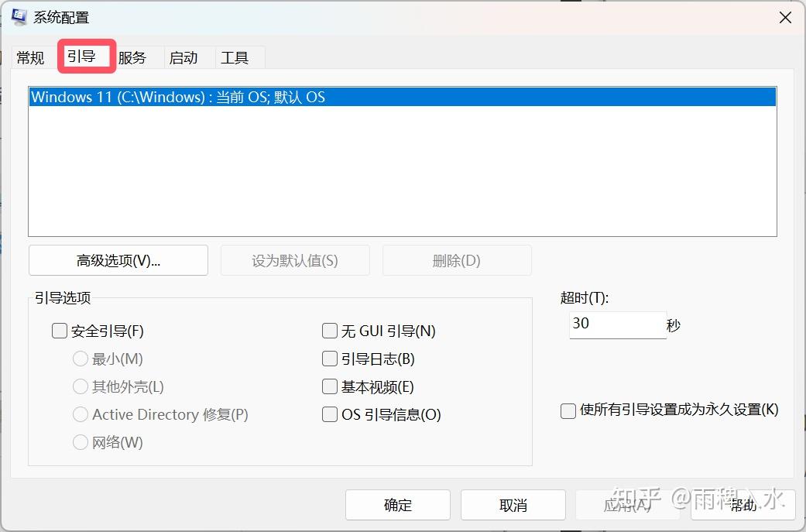Close the 系统配置 window
This screenshot has width=806, height=532.
point(785,18)
